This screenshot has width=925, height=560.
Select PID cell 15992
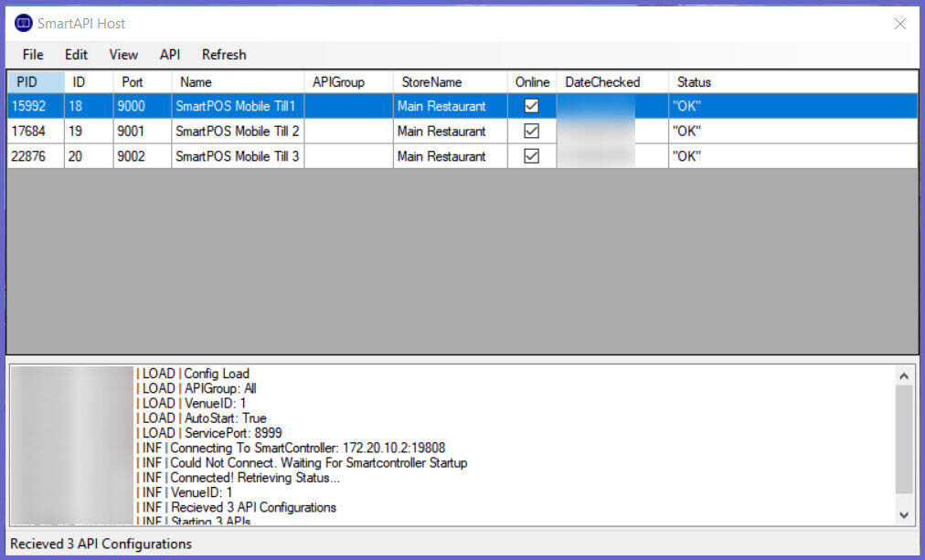point(36,106)
